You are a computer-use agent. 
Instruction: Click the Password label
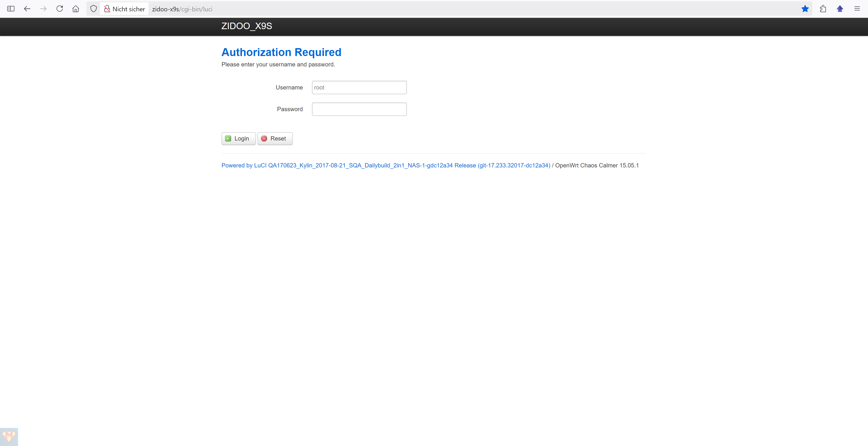(290, 109)
